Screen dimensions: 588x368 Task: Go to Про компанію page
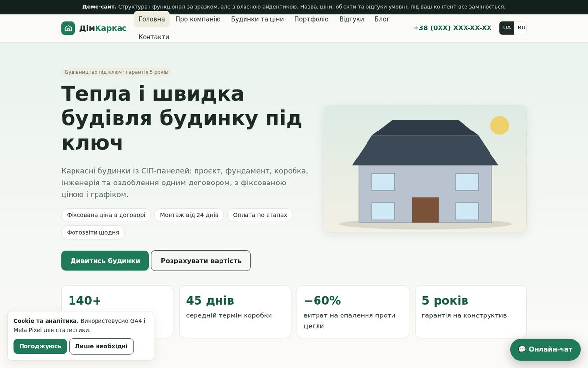pyautogui.click(x=198, y=19)
